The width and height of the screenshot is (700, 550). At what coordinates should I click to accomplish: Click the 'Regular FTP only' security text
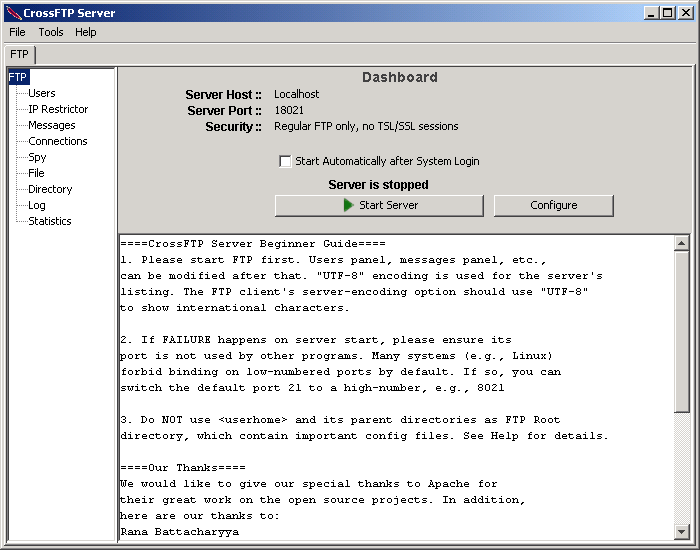[366, 126]
